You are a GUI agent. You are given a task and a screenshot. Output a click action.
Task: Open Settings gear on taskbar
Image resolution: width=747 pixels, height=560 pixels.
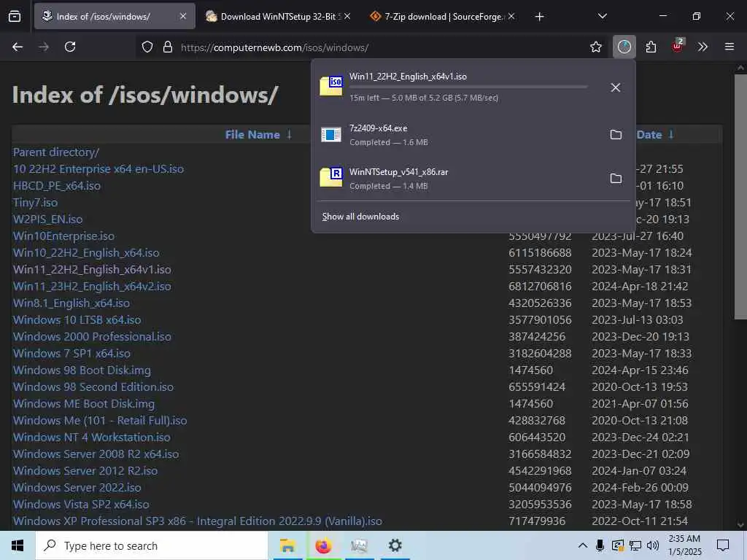click(395, 545)
